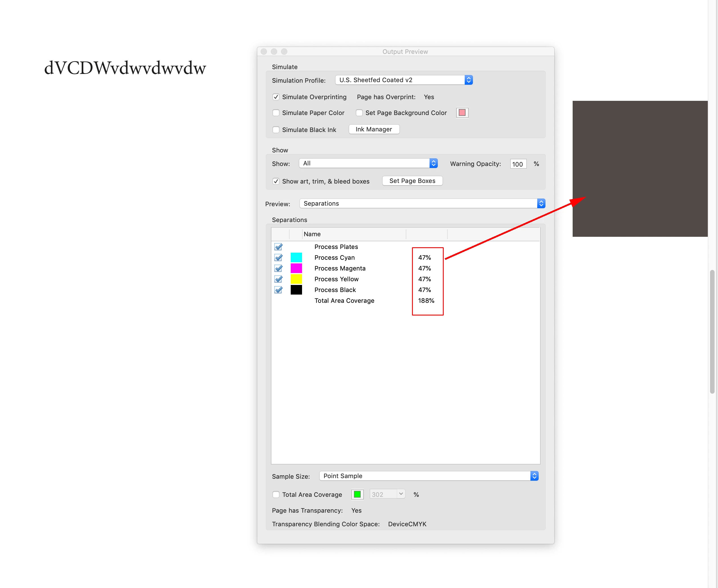This screenshot has height=588, width=718.
Task: Click the Process Cyan color swatch
Action: [296, 257]
